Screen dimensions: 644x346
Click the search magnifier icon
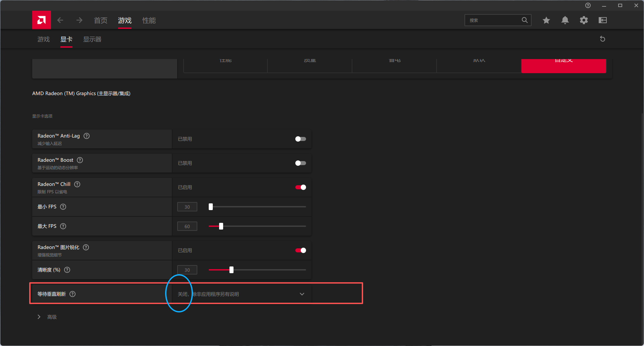click(525, 20)
